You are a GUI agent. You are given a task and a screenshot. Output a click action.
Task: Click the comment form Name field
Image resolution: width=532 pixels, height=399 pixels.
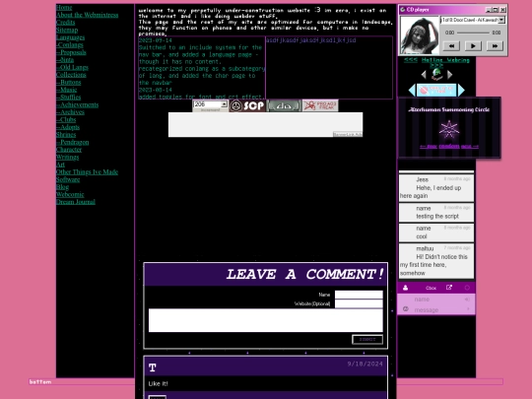click(359, 295)
